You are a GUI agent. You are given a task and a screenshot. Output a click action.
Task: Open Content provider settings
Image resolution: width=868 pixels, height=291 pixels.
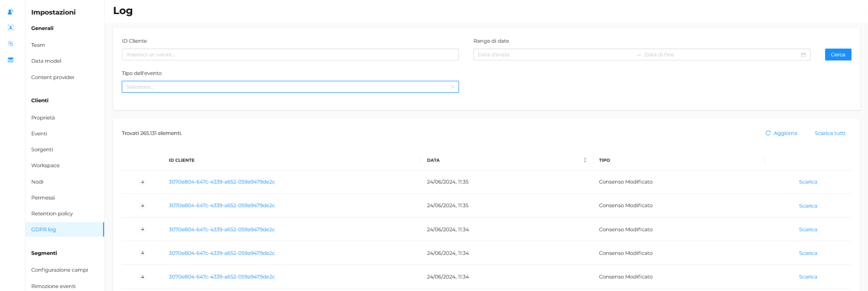[x=53, y=77]
